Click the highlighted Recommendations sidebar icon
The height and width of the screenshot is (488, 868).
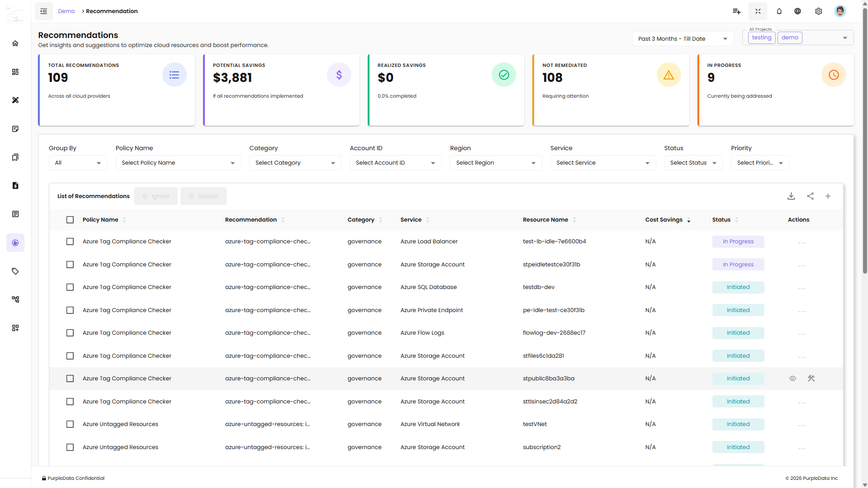(x=15, y=242)
